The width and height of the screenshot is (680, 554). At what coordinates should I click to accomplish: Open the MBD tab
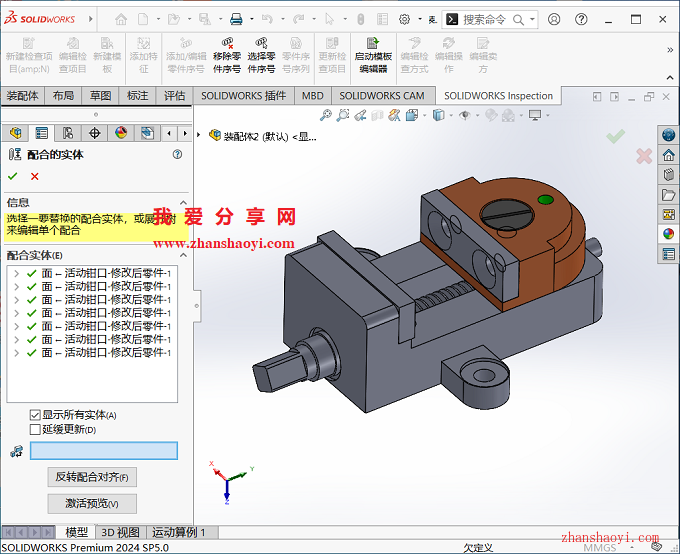(x=313, y=95)
